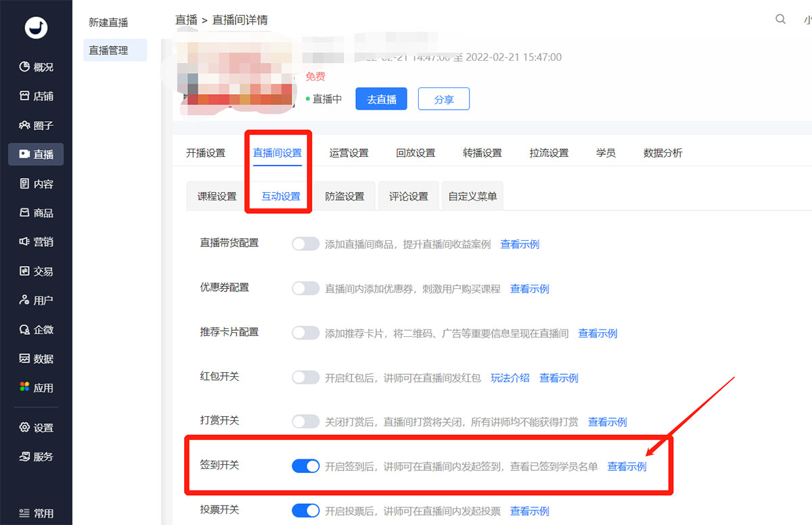Switch to 数据分析 tab

point(662,153)
